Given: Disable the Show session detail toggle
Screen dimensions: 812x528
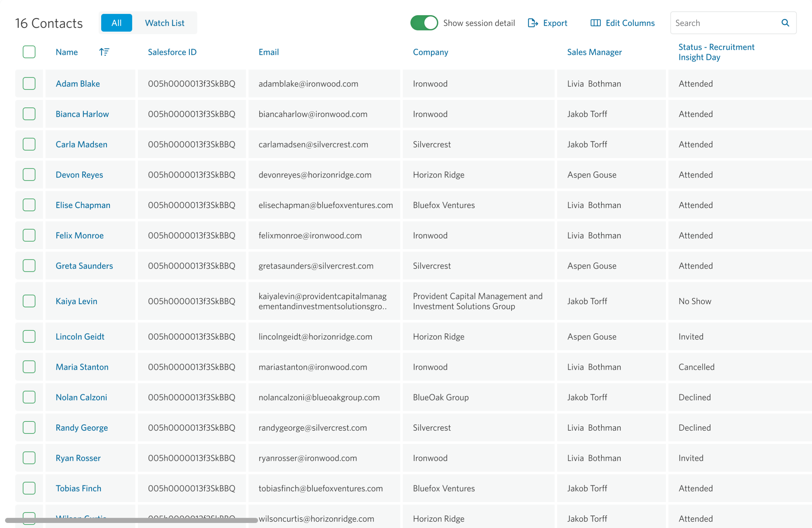Looking at the screenshot, I should coord(424,23).
